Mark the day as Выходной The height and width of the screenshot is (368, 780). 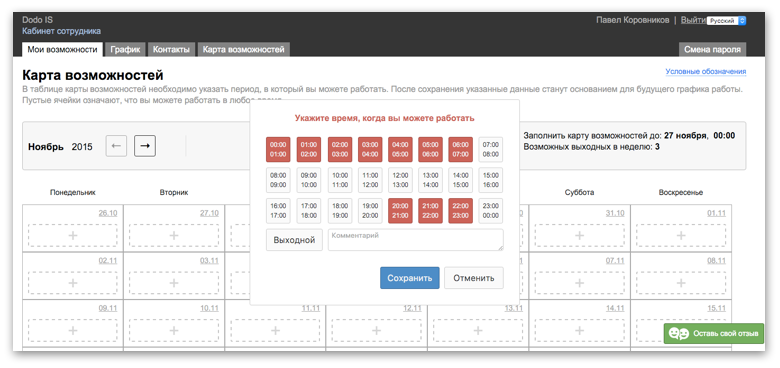[x=294, y=240]
